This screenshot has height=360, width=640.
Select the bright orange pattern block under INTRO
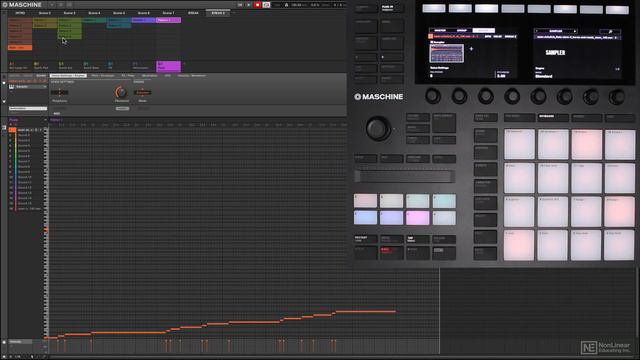20,48
